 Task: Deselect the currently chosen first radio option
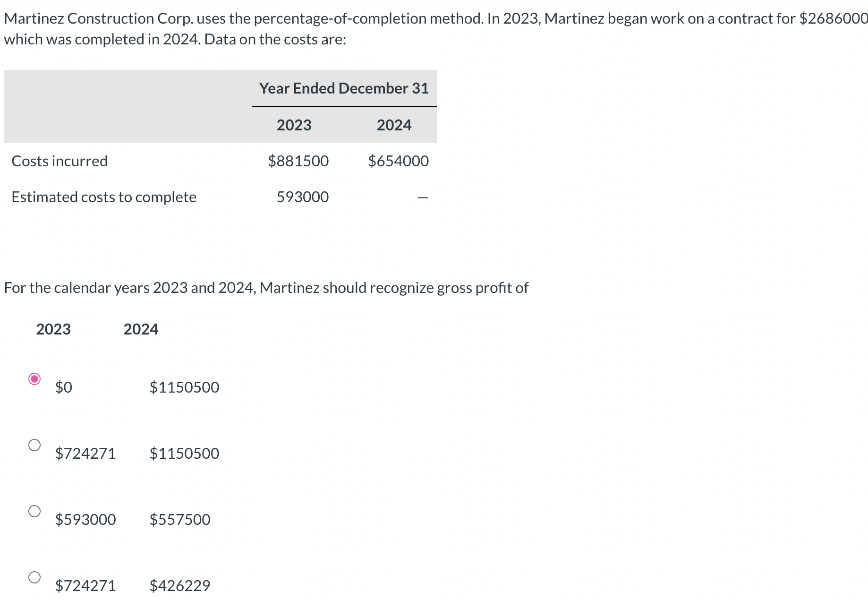click(x=34, y=378)
